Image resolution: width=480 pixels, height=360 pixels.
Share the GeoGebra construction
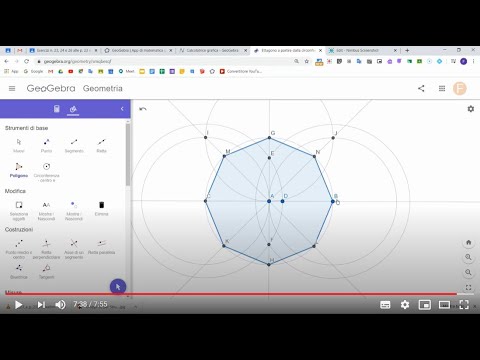click(421, 88)
